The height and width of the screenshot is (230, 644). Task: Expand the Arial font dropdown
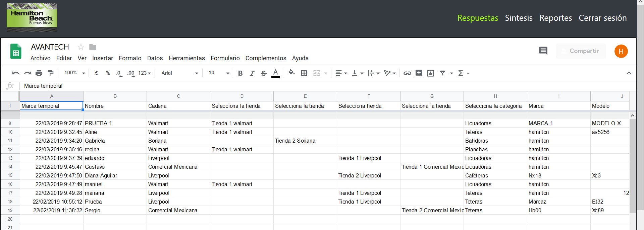[x=179, y=73]
